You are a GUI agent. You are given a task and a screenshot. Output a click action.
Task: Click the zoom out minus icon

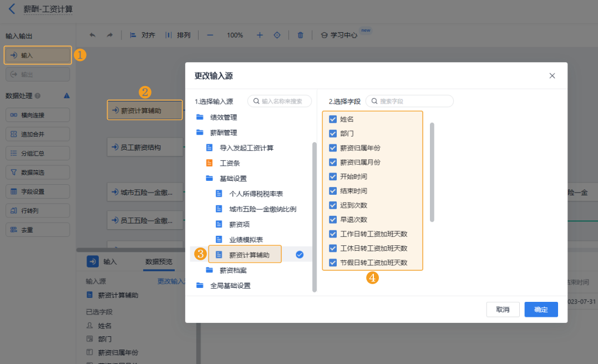tap(210, 35)
